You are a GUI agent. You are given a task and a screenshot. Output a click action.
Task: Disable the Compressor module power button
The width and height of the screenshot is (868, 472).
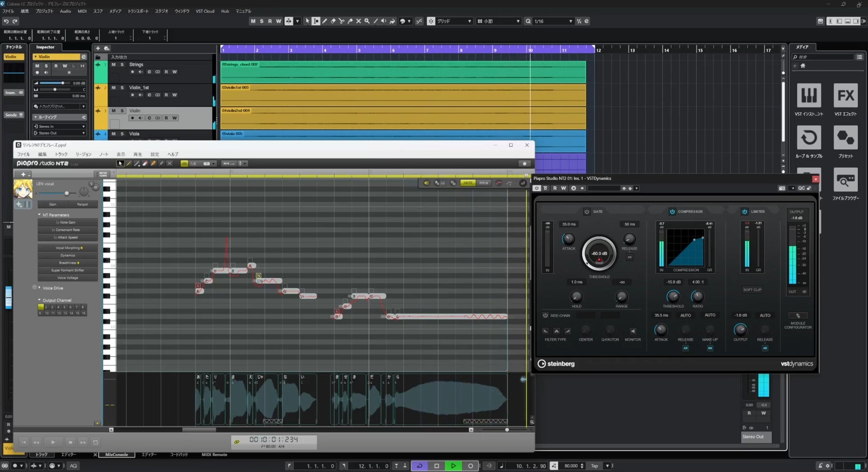tap(672, 212)
